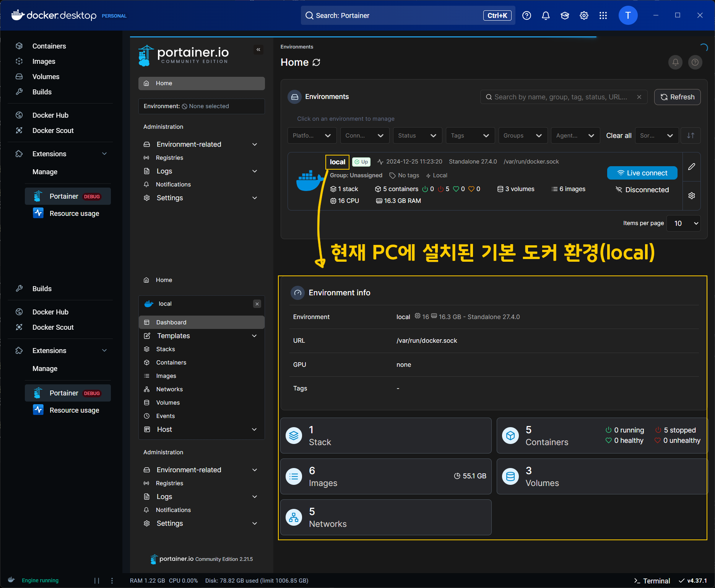This screenshot has height=588, width=715.
Task: Click the 55.1 GB images size text
Action: (x=474, y=476)
